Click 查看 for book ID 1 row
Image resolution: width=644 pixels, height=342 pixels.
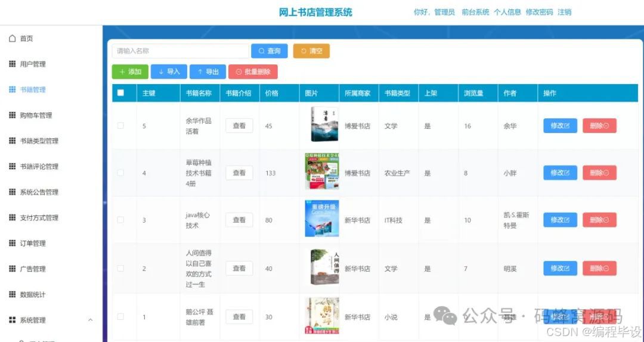(x=239, y=316)
